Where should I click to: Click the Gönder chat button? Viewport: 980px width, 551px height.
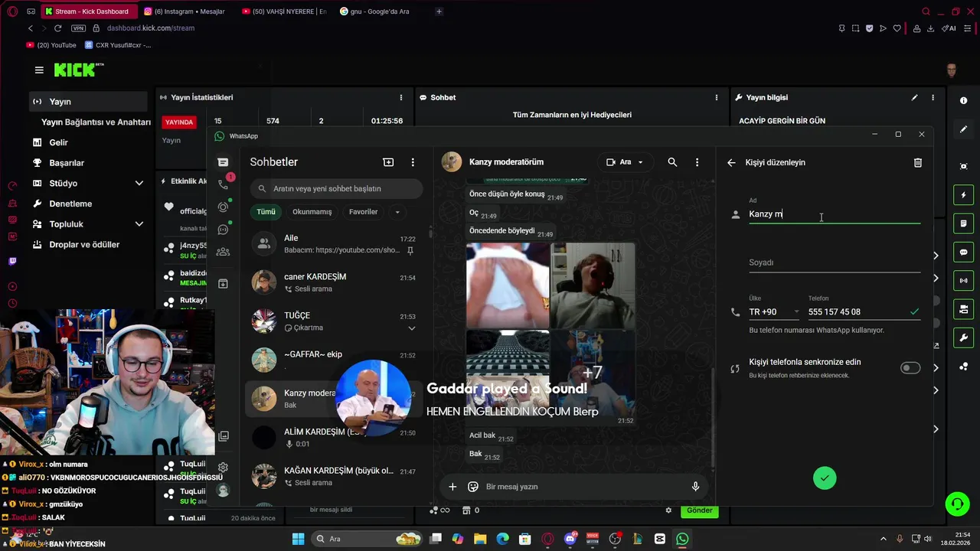tap(699, 510)
